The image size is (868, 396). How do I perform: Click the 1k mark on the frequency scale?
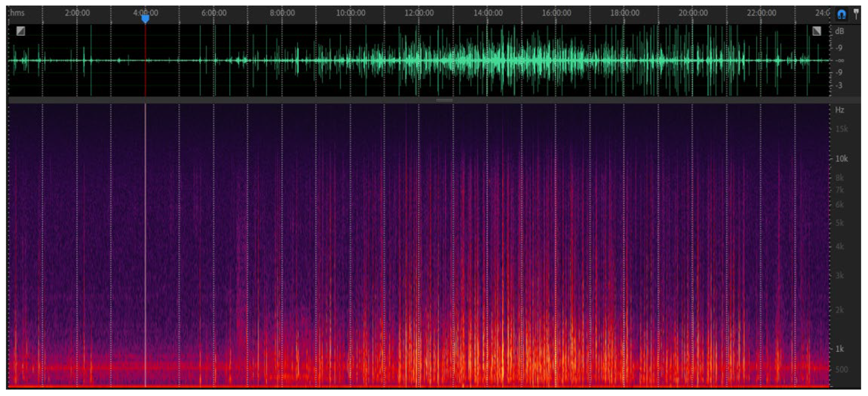point(839,349)
